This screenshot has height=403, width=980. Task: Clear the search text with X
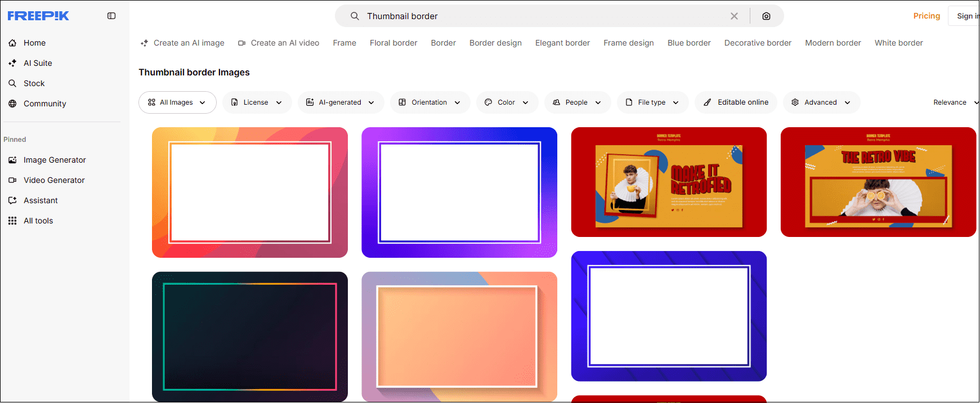point(734,16)
